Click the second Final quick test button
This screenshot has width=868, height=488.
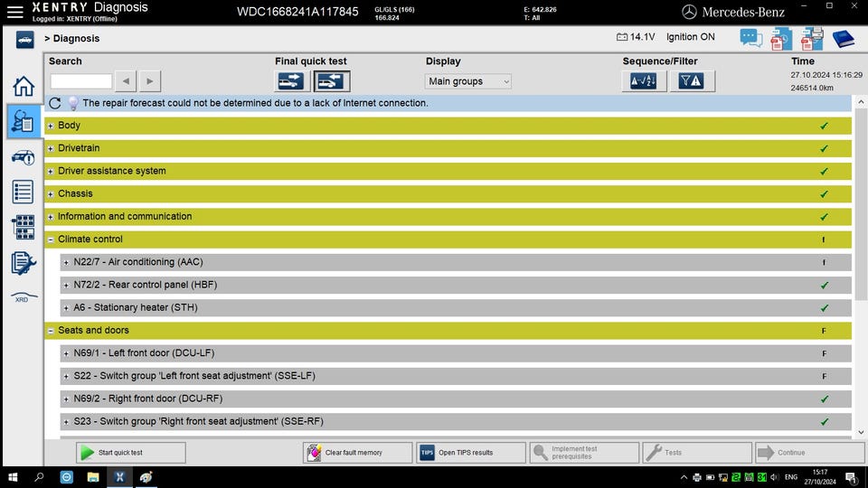coord(332,81)
